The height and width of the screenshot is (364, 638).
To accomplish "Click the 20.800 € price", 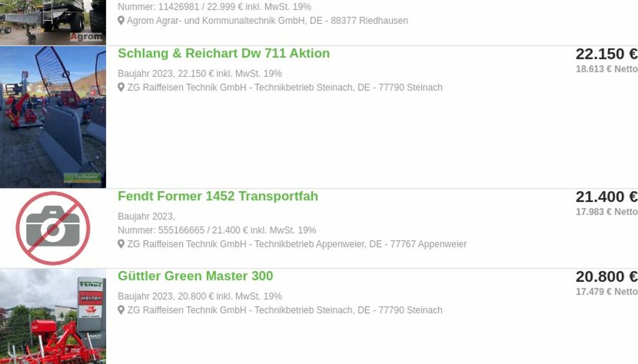I will pos(606,277).
